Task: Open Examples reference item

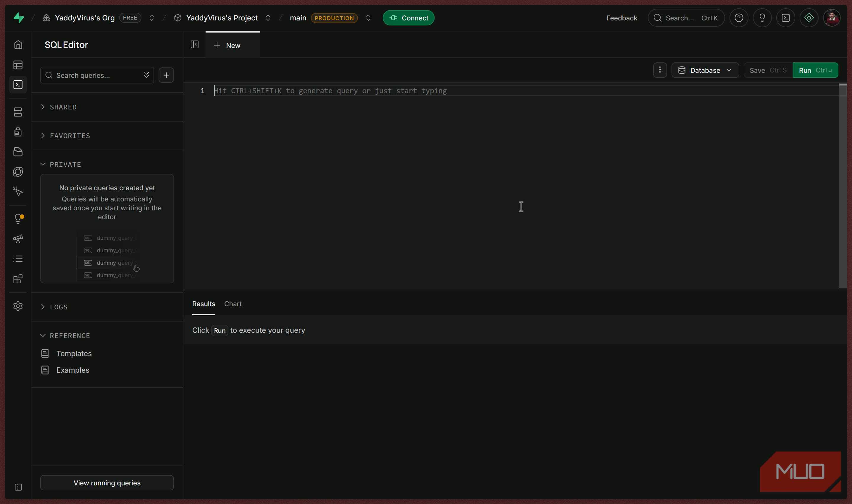Action: (x=107, y=370)
